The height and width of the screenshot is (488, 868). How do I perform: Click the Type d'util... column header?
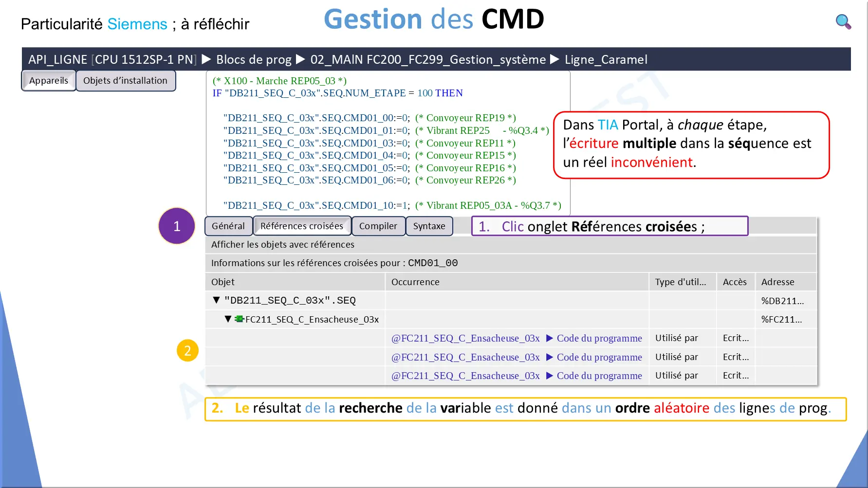(683, 282)
